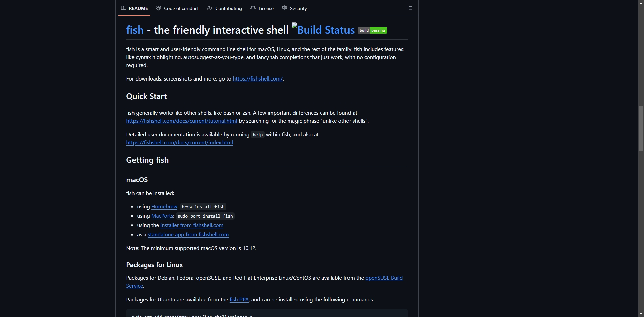Click the Security scale icon
Image resolution: width=644 pixels, height=317 pixels.
[x=284, y=8]
